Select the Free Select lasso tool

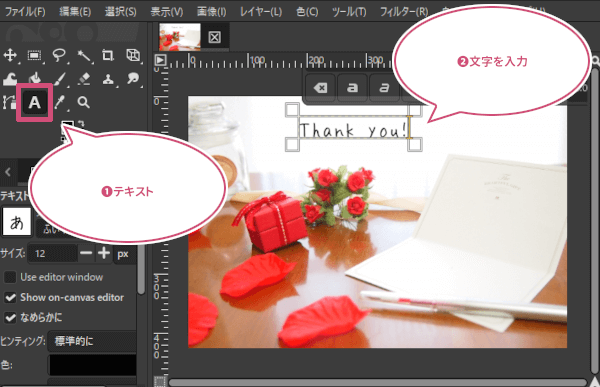click(59, 56)
